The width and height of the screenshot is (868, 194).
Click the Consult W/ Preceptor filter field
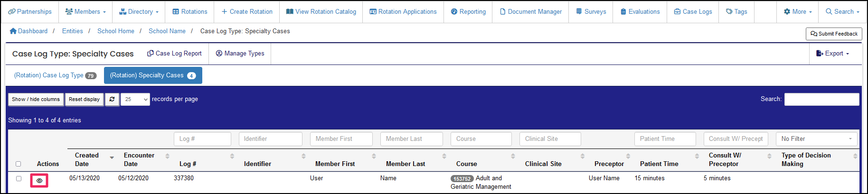(736, 139)
